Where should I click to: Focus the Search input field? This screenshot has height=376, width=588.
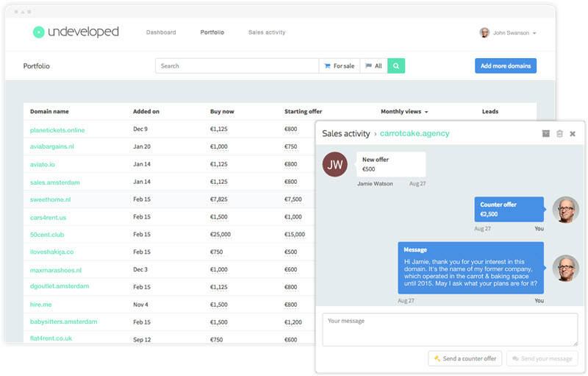point(237,65)
